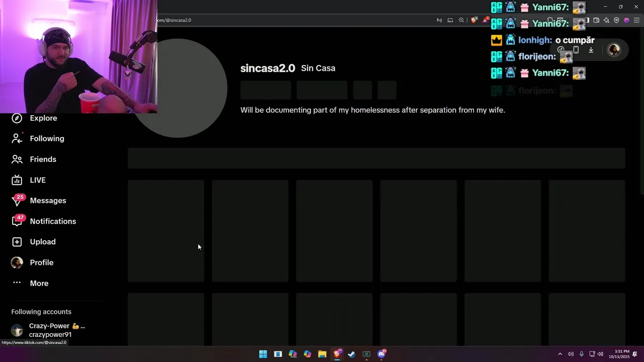Screen dimensions: 644x362
Task: Click the Upload plus icon
Action: pyautogui.click(x=17, y=242)
